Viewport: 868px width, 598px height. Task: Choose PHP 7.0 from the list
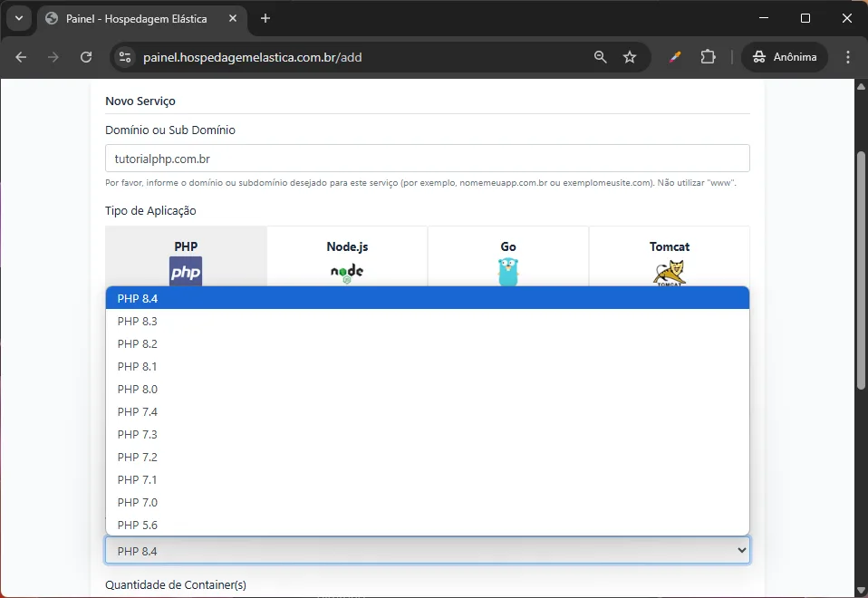pos(428,503)
